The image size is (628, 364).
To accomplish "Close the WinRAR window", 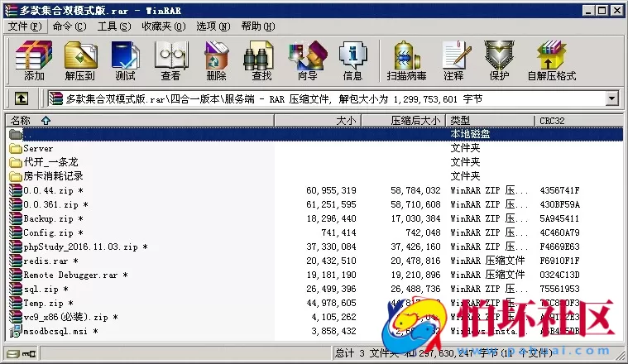I will point(616,11).
